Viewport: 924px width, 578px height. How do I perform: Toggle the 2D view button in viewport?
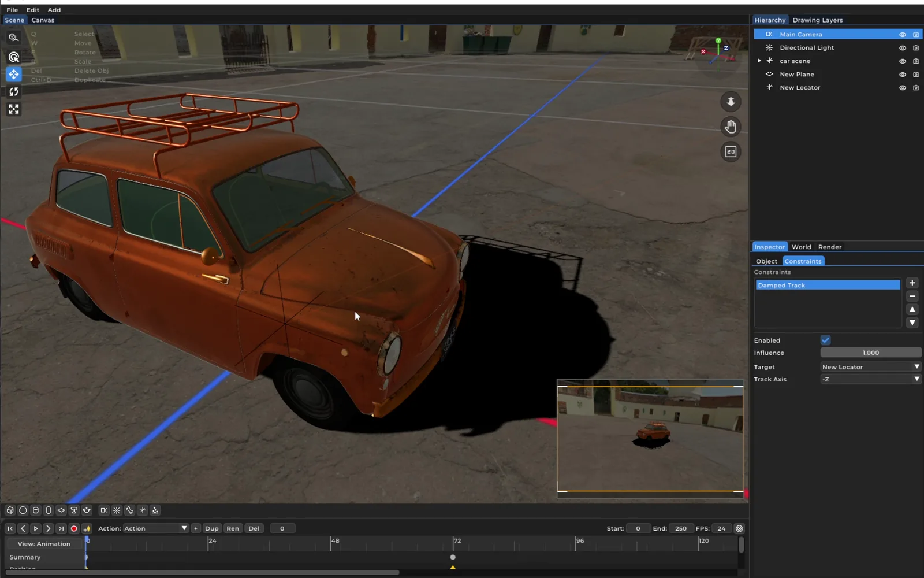pos(731,151)
